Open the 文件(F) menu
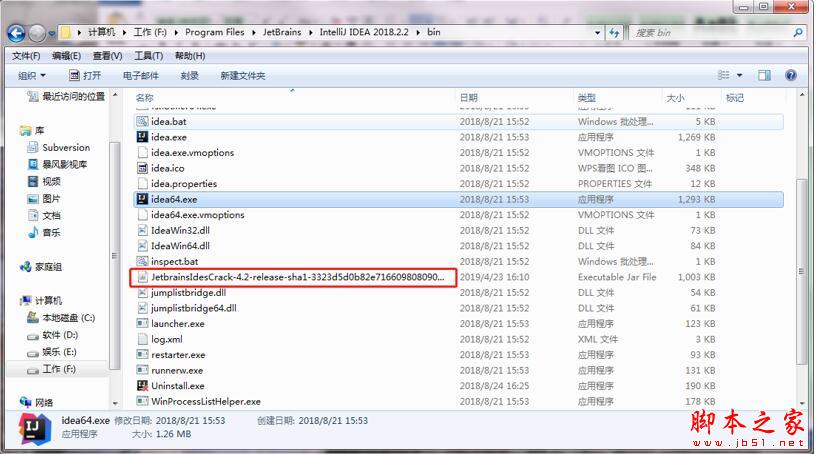Screen dimensions: 816x454 coord(26,56)
